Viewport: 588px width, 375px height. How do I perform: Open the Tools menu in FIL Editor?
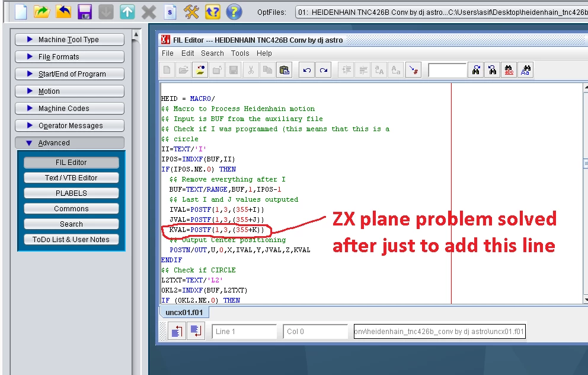(240, 53)
